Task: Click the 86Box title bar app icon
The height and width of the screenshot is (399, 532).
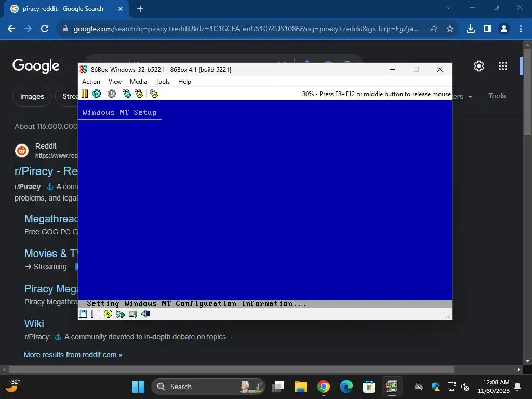Action: 84,69
